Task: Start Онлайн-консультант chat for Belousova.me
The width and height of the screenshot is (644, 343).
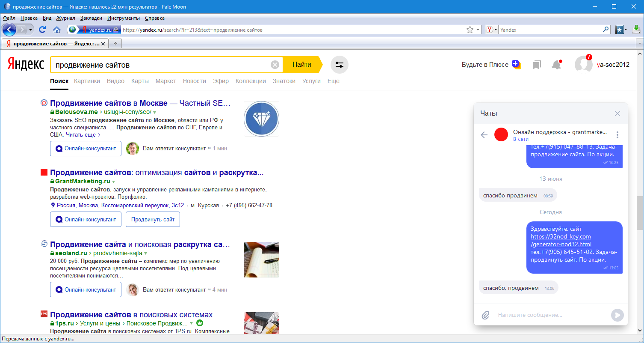Action: coord(86,149)
